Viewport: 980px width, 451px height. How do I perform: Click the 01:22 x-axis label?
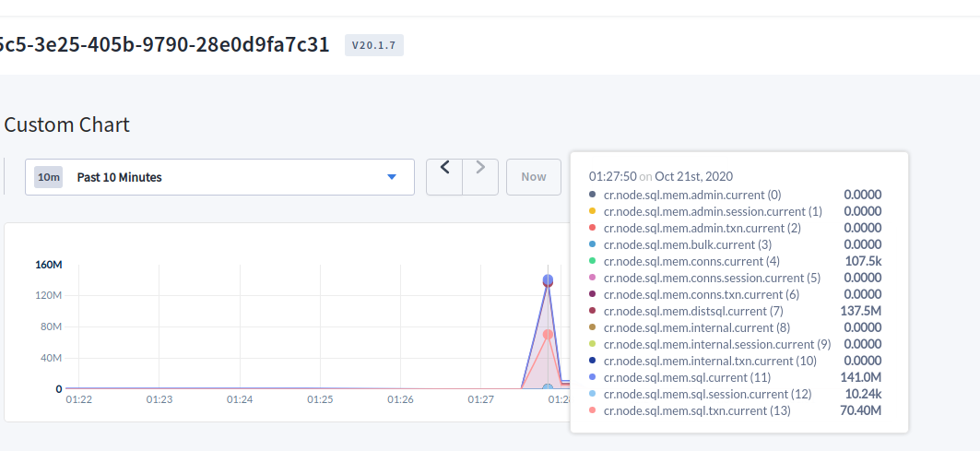78,399
